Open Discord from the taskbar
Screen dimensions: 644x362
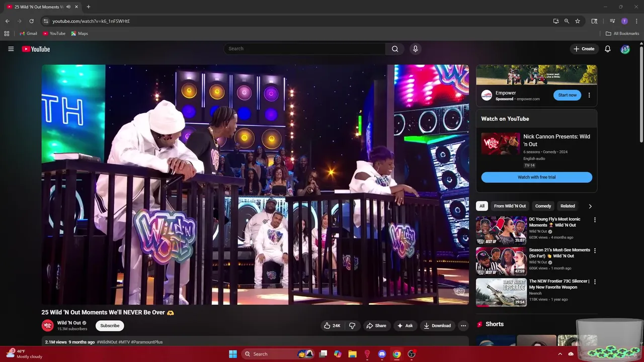coord(382,354)
